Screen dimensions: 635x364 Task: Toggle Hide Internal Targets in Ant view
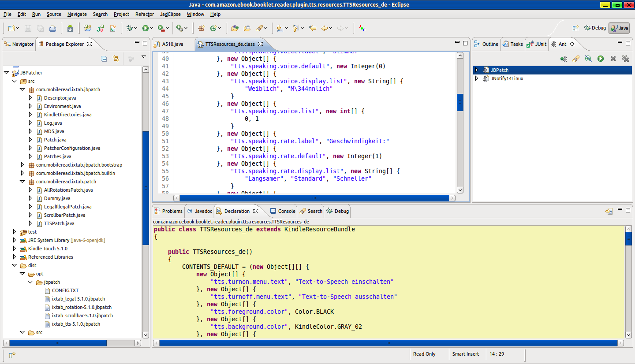(588, 59)
